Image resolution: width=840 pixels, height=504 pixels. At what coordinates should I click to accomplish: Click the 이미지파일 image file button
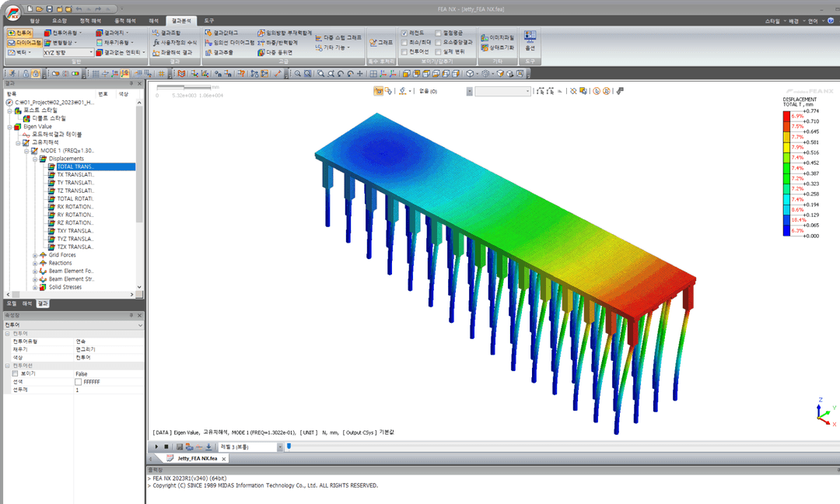[x=498, y=38]
